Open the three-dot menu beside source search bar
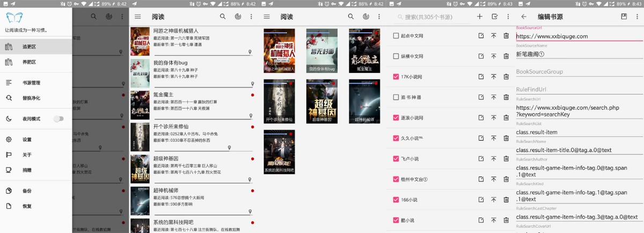The height and width of the screenshot is (233, 644). tap(508, 17)
